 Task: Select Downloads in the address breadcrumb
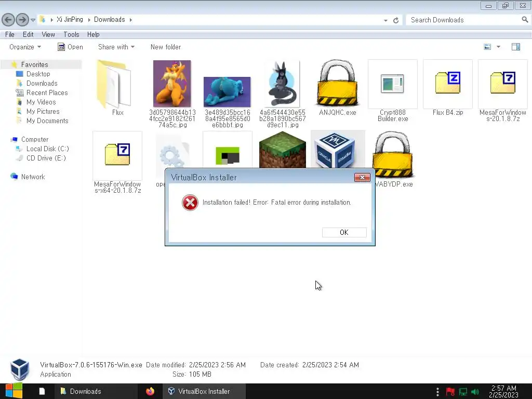(x=109, y=20)
